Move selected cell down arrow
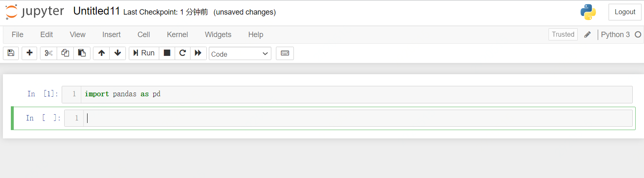Screen dimensions: 644x178 (x=118, y=53)
